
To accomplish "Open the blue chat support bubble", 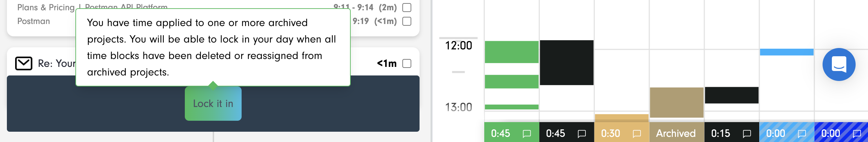I will pos(839,64).
